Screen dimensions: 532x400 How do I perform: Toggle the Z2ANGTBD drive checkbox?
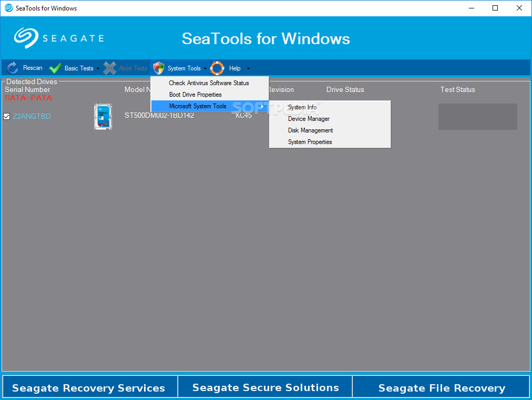coord(6,116)
